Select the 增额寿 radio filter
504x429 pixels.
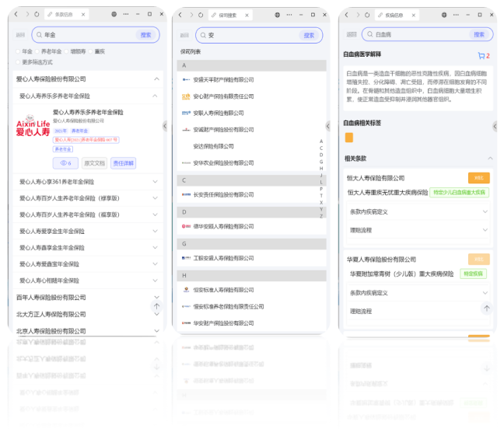click(66, 51)
